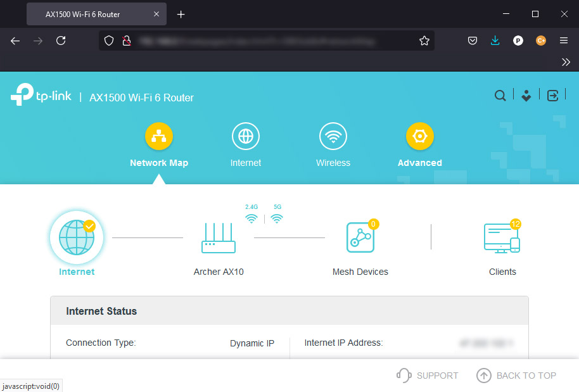The image size is (579, 392).
Task: Click the Internet label in top navigation
Action: [246, 163]
